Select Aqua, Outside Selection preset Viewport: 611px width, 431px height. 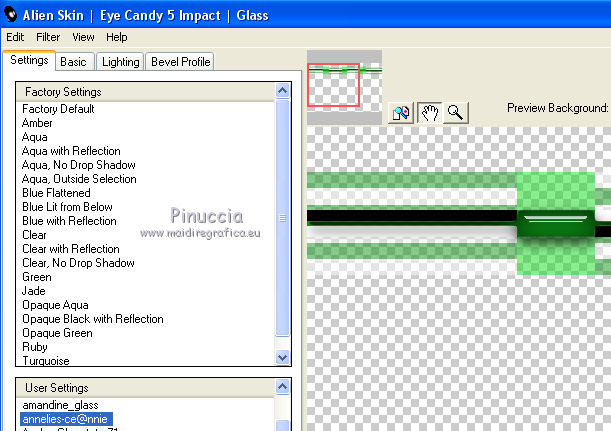point(79,179)
